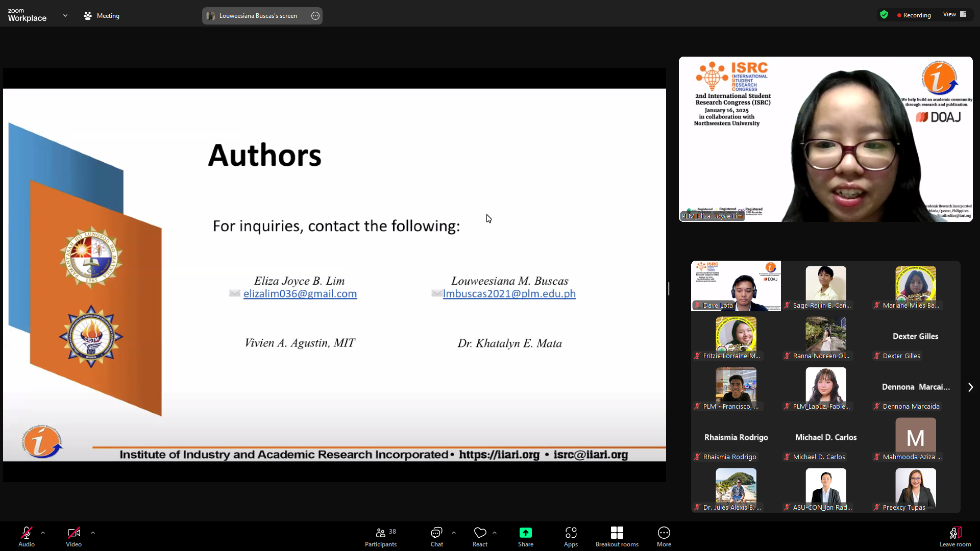Start Video camera
980x551 pixels.
(73, 536)
